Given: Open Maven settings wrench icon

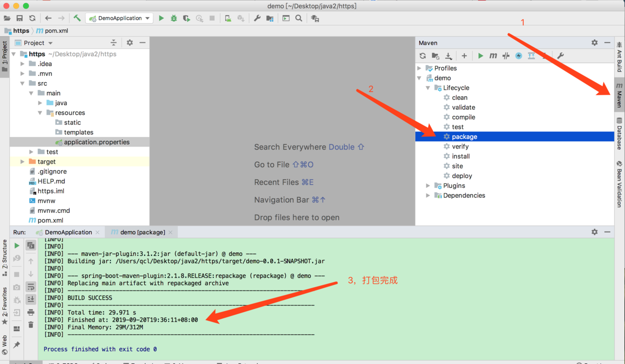Looking at the screenshot, I should 560,56.
